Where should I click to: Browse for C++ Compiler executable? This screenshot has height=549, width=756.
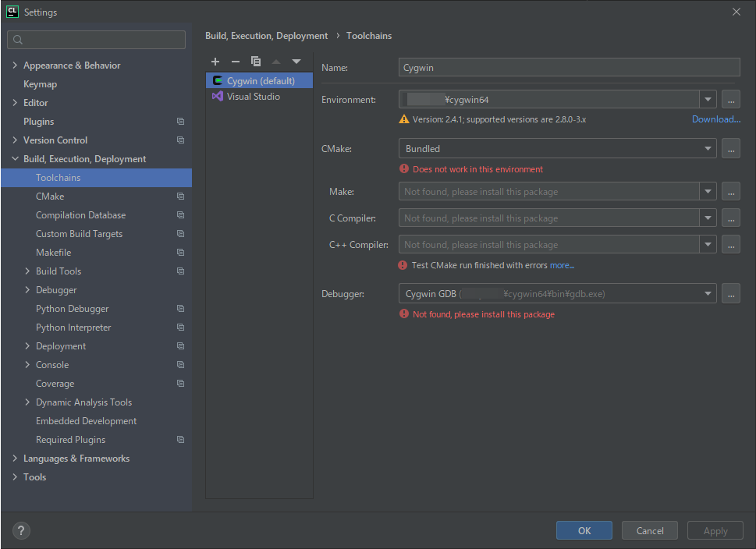tap(731, 244)
